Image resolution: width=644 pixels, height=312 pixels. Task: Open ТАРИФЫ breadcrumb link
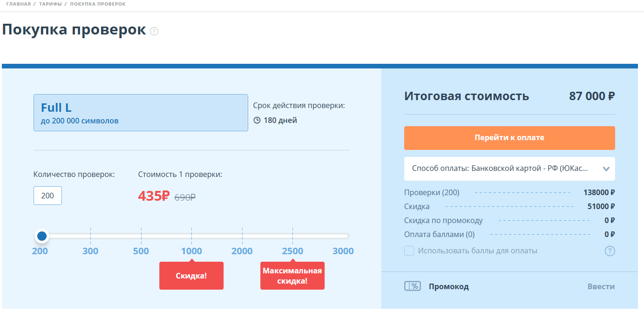coord(51,4)
